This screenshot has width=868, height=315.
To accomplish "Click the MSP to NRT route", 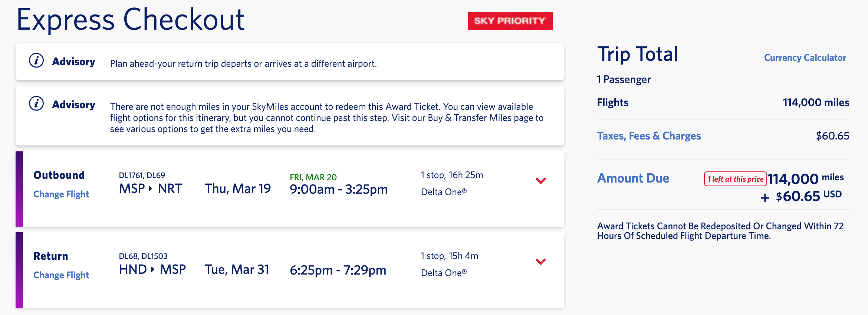I will click(150, 188).
